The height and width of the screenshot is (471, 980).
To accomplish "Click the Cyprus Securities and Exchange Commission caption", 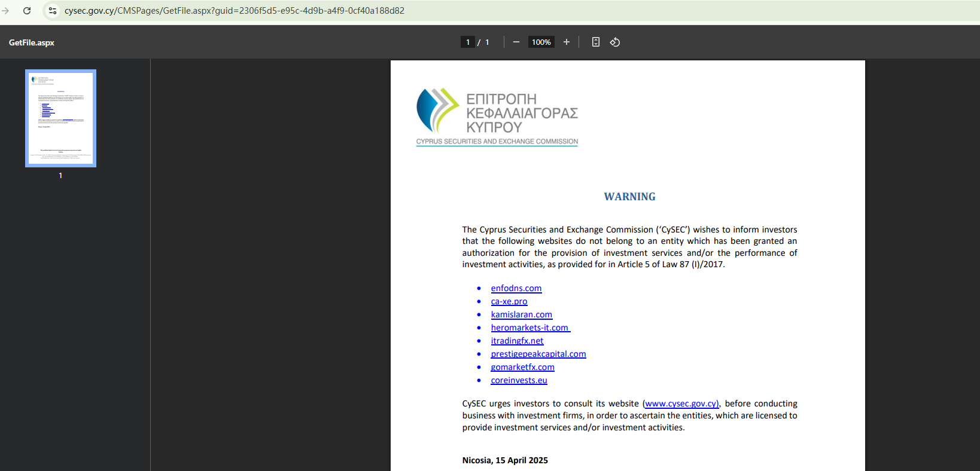I will pos(497,142).
